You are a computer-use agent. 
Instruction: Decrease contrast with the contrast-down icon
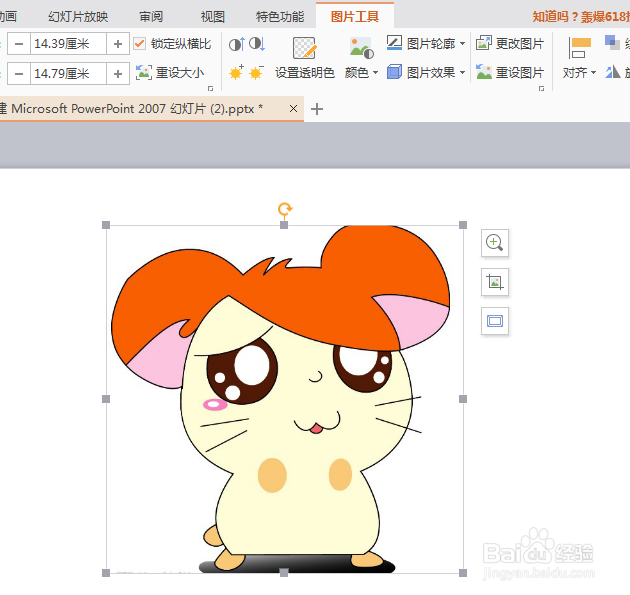tap(257, 44)
